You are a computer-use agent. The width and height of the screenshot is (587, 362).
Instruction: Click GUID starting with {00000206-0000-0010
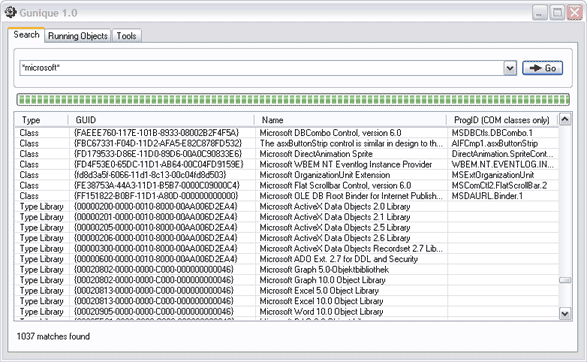pos(156,238)
